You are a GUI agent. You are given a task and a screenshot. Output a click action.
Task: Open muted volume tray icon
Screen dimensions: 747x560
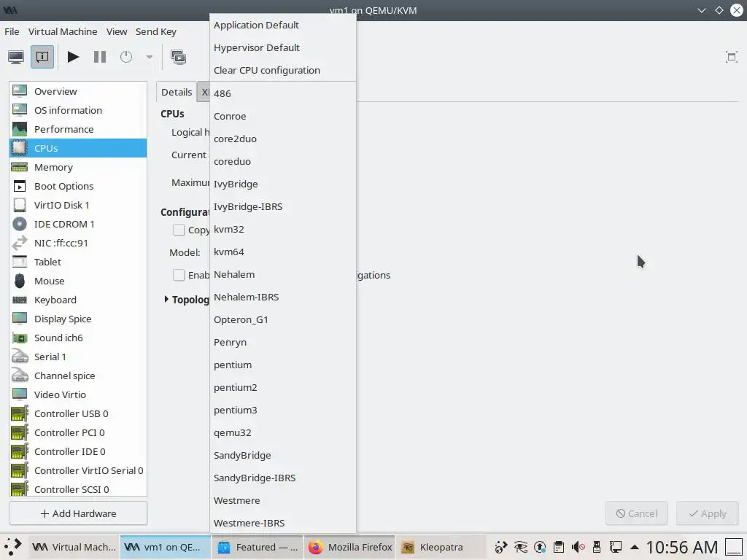click(578, 547)
